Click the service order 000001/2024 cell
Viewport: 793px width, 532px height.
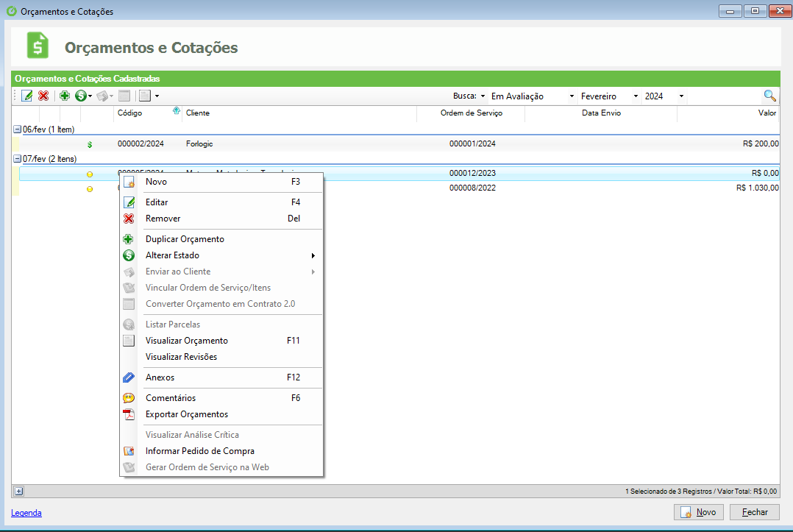pyautogui.click(x=472, y=143)
